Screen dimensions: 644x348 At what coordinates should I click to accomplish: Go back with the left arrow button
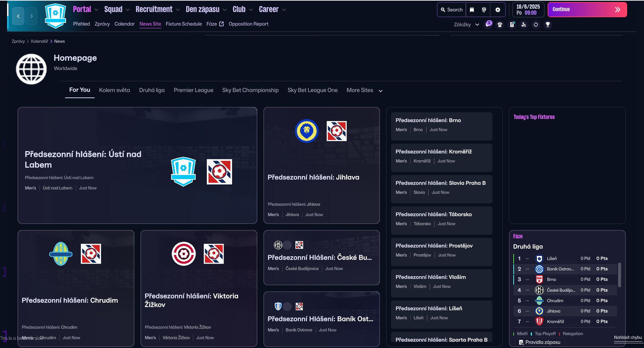point(18,16)
